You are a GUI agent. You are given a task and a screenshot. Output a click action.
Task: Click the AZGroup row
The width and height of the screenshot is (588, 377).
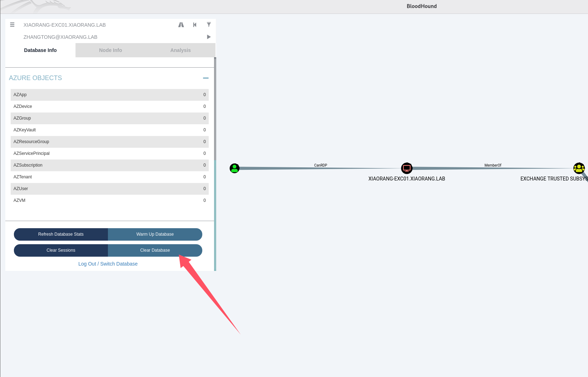110,118
